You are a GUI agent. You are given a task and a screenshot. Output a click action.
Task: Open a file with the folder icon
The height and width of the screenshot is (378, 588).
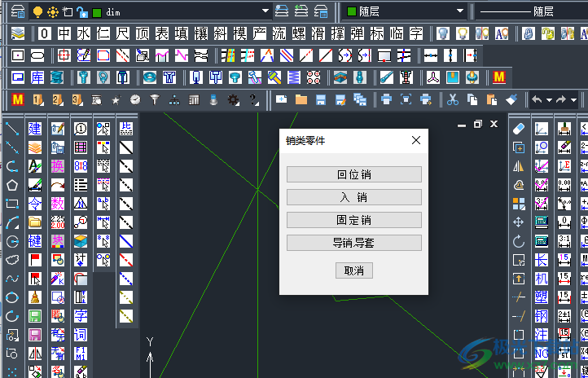tap(301, 99)
